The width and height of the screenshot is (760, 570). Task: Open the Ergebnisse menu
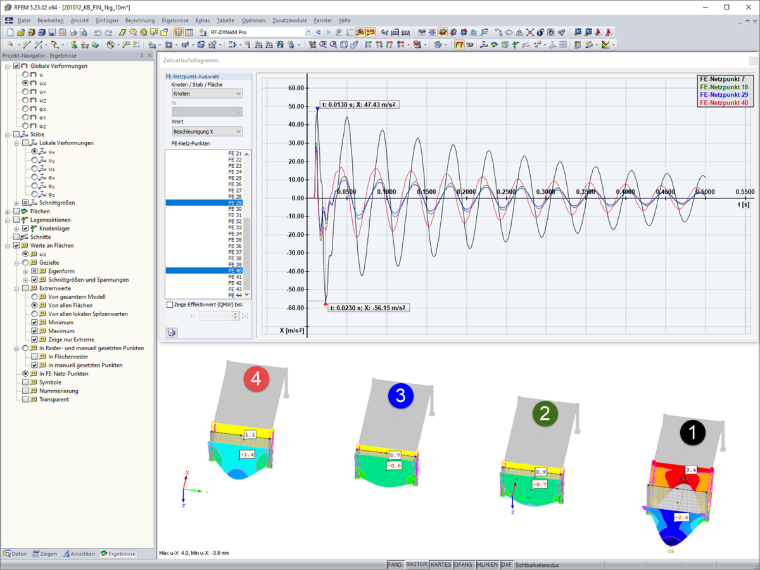175,20
